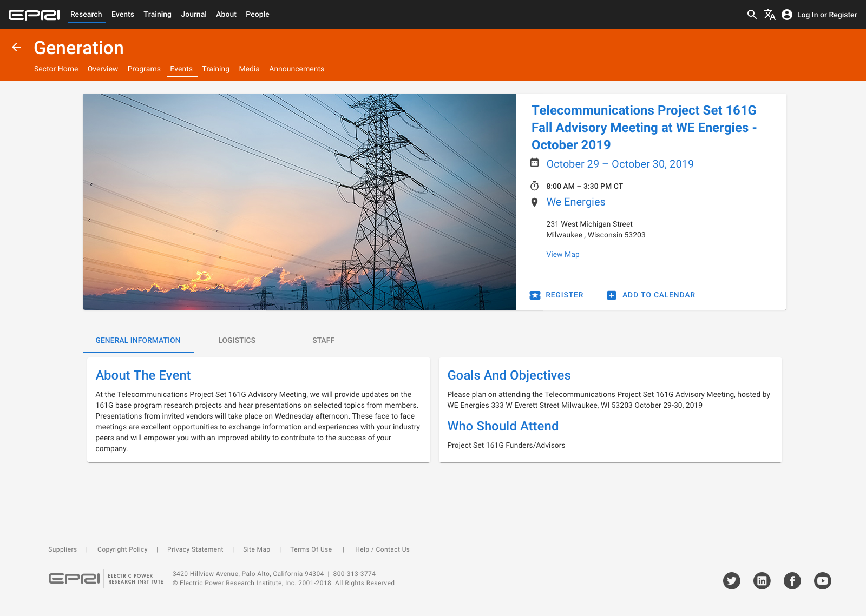Switch to the Staff tab

324,341
